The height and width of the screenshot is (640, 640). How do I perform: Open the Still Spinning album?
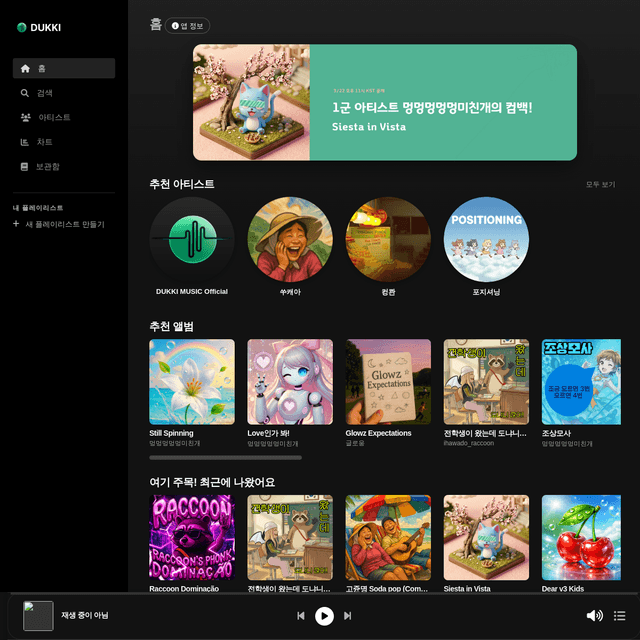click(x=192, y=382)
